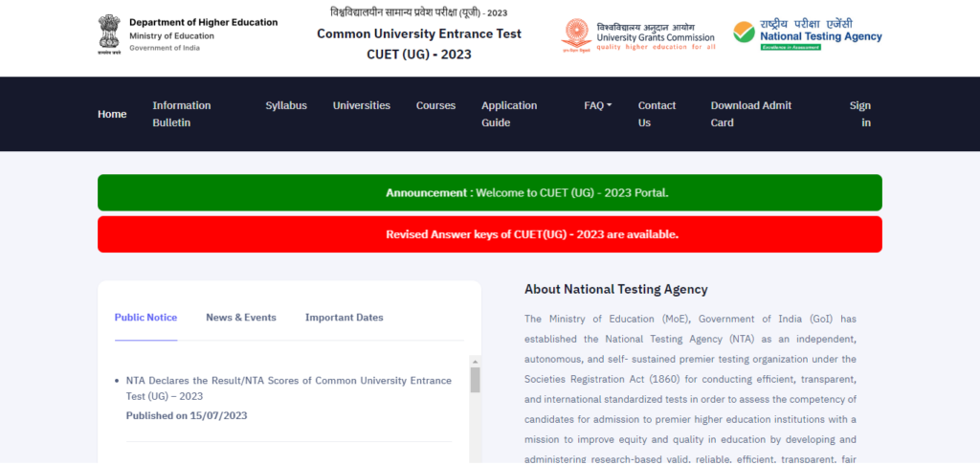Screen dimensions: 980x465
Task: Open the Home page
Action: [112, 114]
